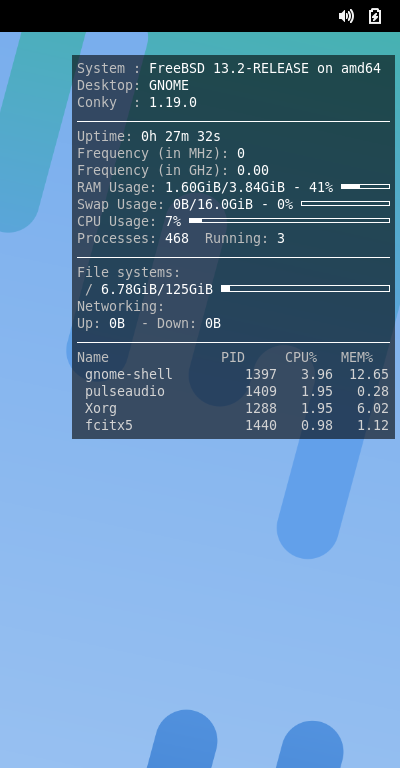Viewport: 400px width, 768px height.
Task: Click the 'Networking:' heading
Action: click(x=121, y=307)
